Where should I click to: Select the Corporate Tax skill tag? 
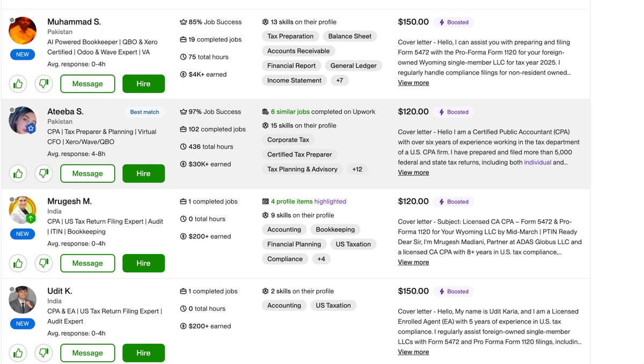coord(288,140)
